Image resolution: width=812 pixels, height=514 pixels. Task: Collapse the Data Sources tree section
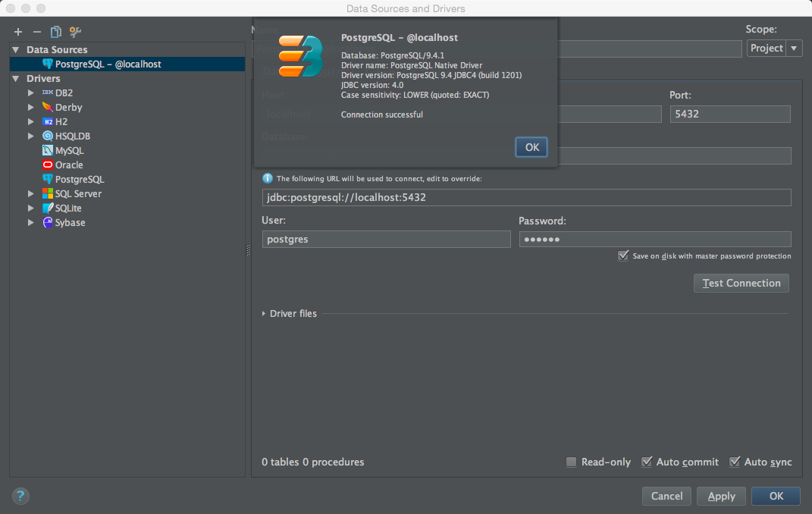tap(15, 50)
